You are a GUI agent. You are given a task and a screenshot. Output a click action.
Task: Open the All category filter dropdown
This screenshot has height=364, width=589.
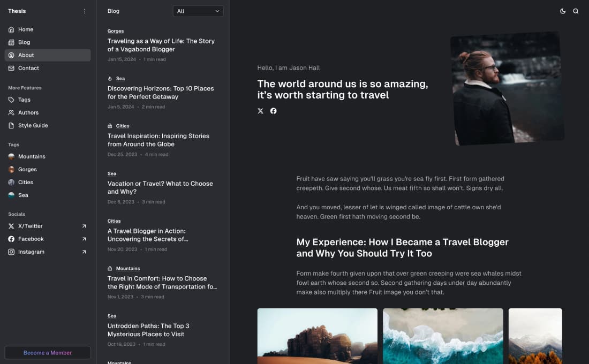tap(198, 11)
